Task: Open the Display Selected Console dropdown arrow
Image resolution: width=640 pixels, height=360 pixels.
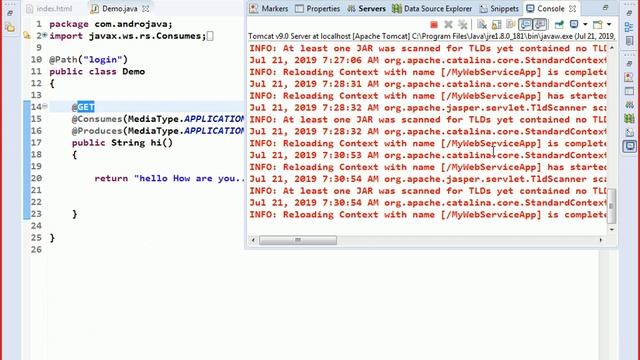Action: [584, 24]
